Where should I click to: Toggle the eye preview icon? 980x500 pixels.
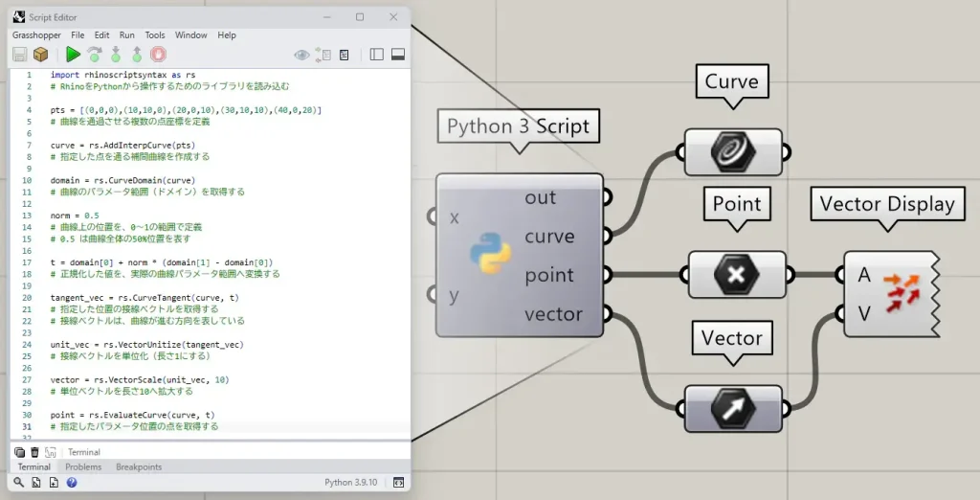point(301,55)
